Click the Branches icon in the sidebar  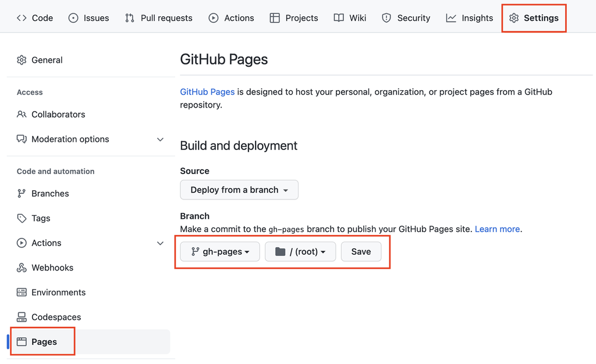coord(22,193)
